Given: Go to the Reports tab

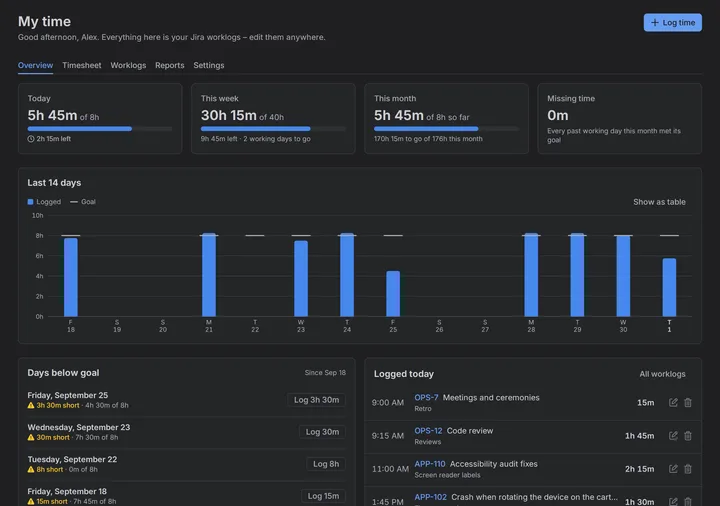Looking at the screenshot, I should [169, 65].
